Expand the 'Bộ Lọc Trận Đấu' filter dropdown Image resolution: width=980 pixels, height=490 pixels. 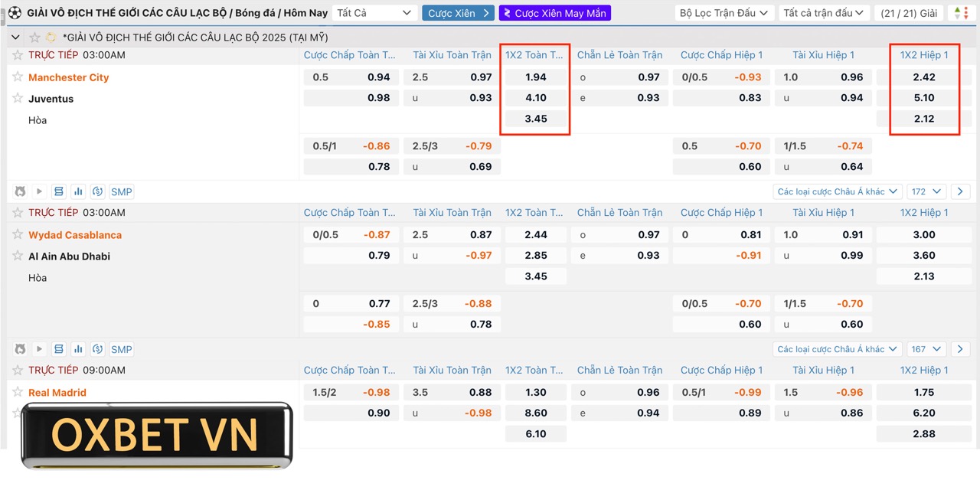724,13
